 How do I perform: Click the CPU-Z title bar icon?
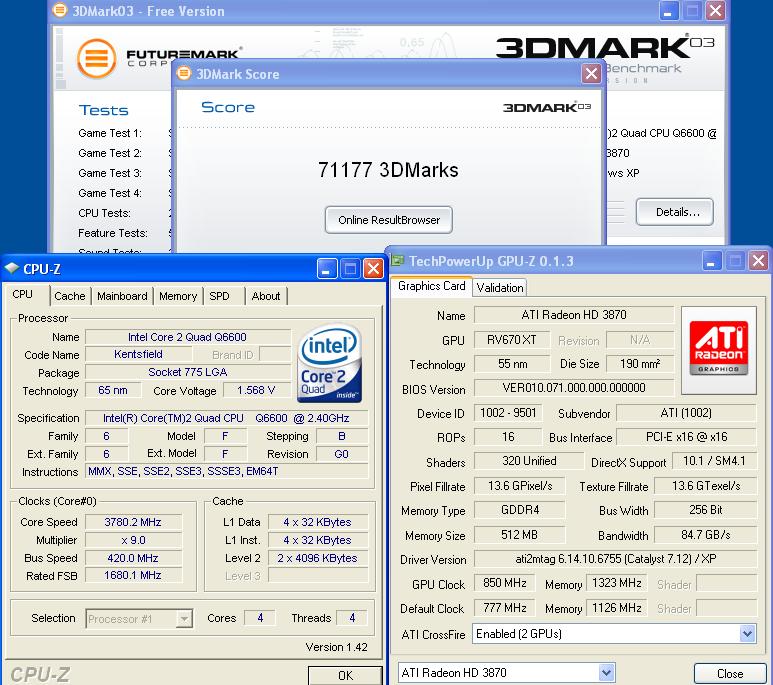(x=11, y=268)
